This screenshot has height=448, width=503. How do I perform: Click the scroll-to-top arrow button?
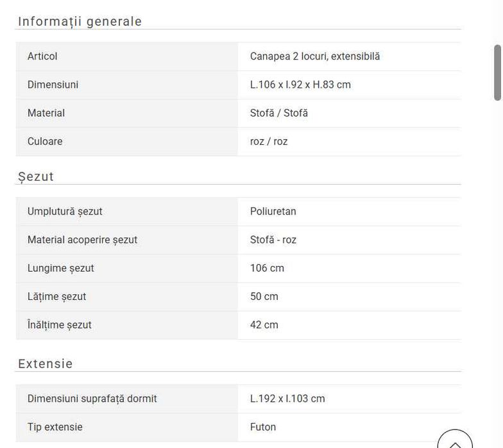click(x=454, y=442)
